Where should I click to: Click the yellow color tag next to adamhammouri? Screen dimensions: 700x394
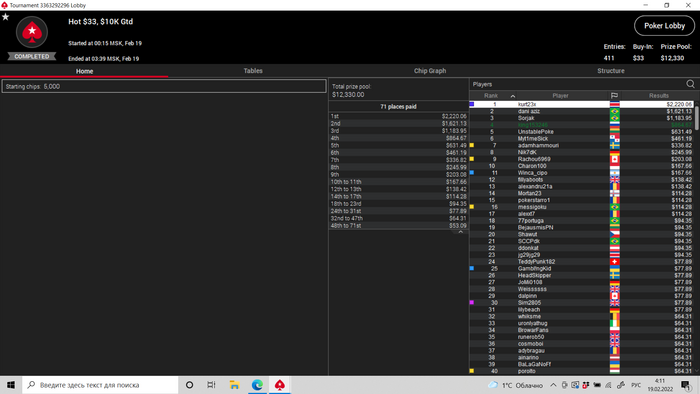[471, 145]
